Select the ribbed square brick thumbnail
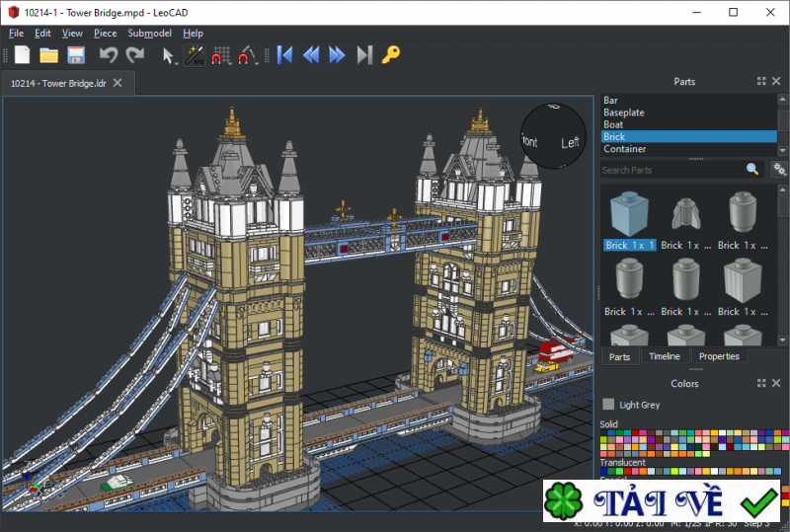The image size is (790, 532). point(743,280)
